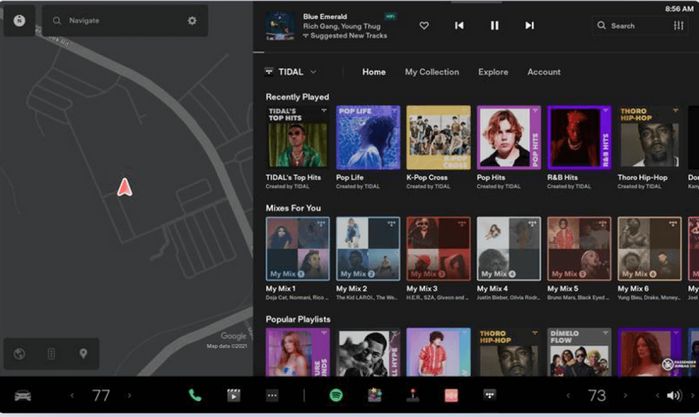The width and height of the screenshot is (699, 417).
Task: Tap the globe satellite view icon on map
Action: pyautogui.click(x=19, y=354)
